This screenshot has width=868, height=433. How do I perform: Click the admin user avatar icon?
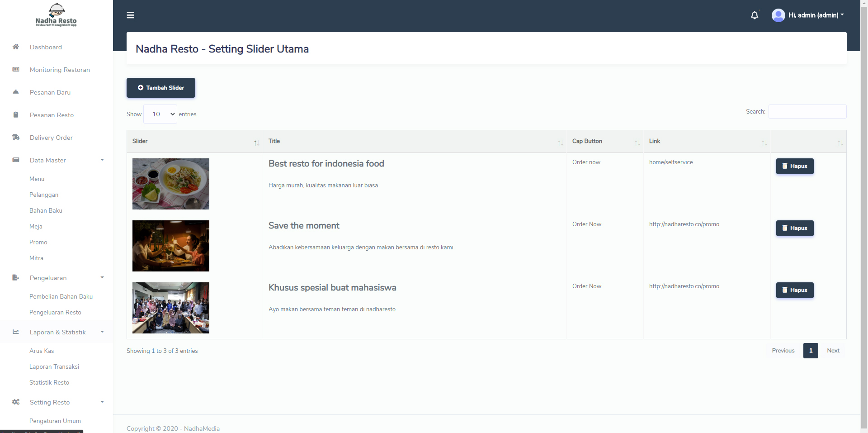coord(778,15)
